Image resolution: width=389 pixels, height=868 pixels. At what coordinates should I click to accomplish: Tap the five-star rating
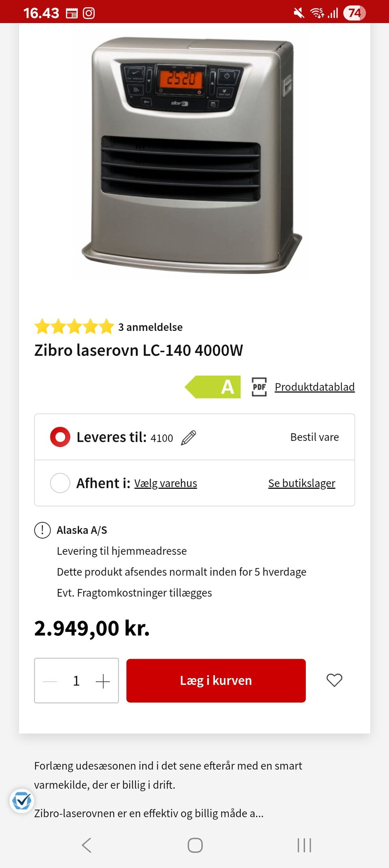(74, 327)
